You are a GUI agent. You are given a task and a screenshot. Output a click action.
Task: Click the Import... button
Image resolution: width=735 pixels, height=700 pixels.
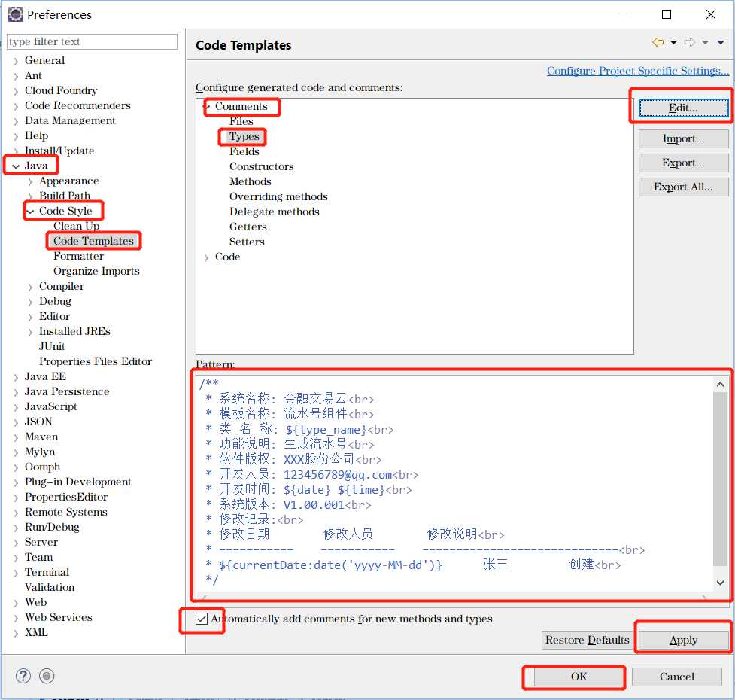tap(683, 138)
